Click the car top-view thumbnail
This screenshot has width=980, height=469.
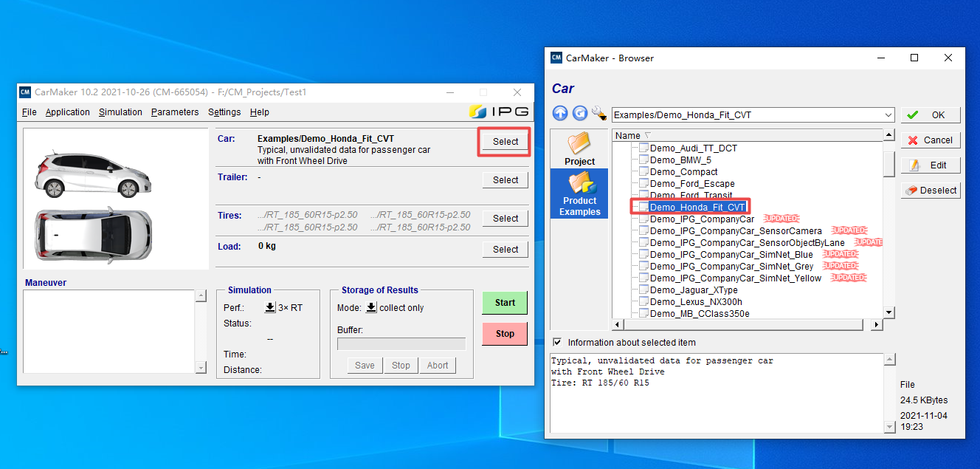tap(94, 236)
